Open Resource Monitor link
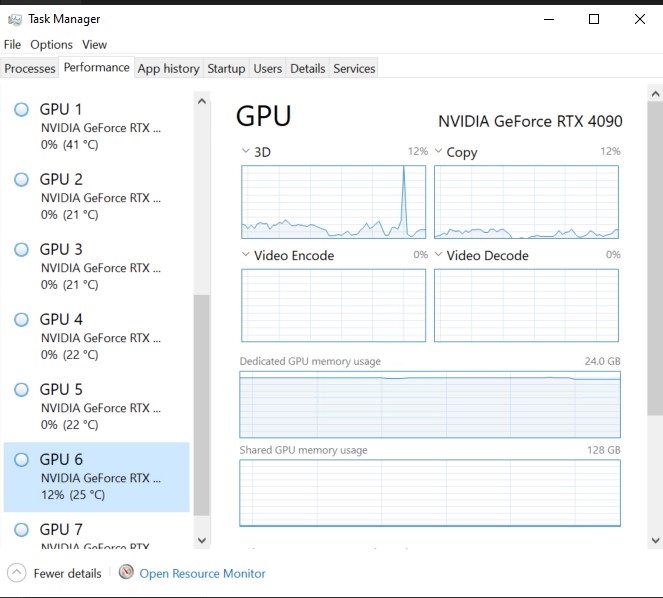 pyautogui.click(x=202, y=573)
